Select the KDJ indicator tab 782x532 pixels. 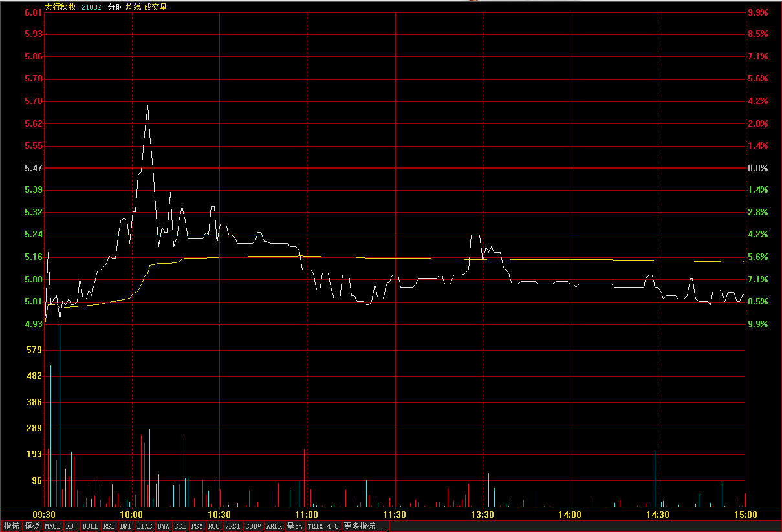pyautogui.click(x=72, y=527)
